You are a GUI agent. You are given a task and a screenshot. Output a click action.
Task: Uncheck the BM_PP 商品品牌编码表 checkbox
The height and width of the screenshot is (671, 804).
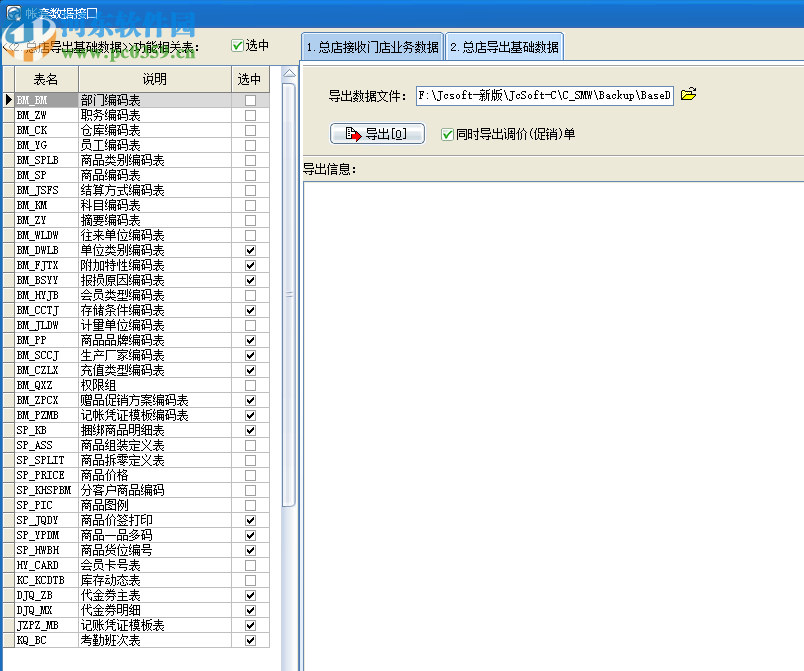pos(250,340)
